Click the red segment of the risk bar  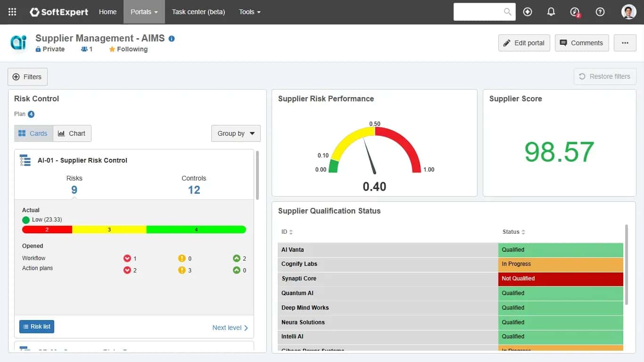[47, 230]
